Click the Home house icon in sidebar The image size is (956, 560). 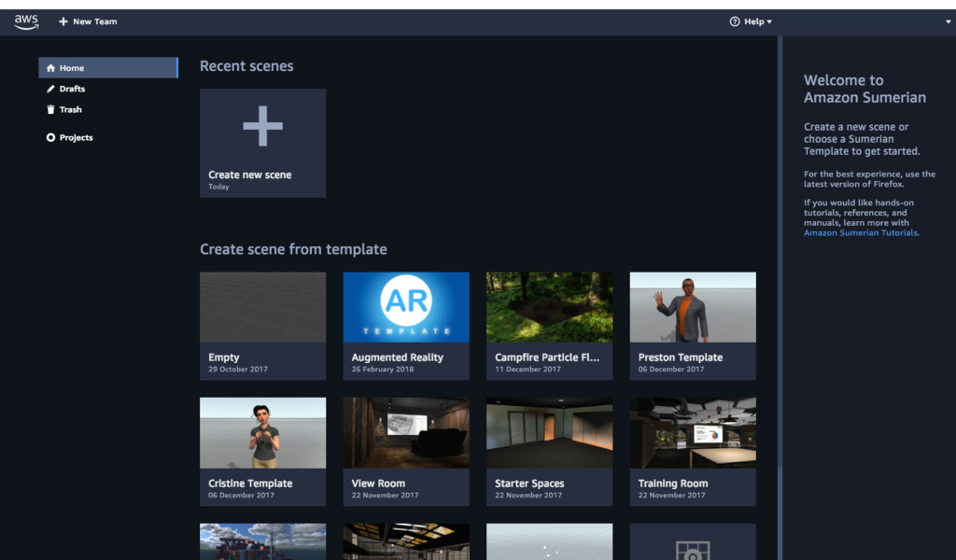50,68
